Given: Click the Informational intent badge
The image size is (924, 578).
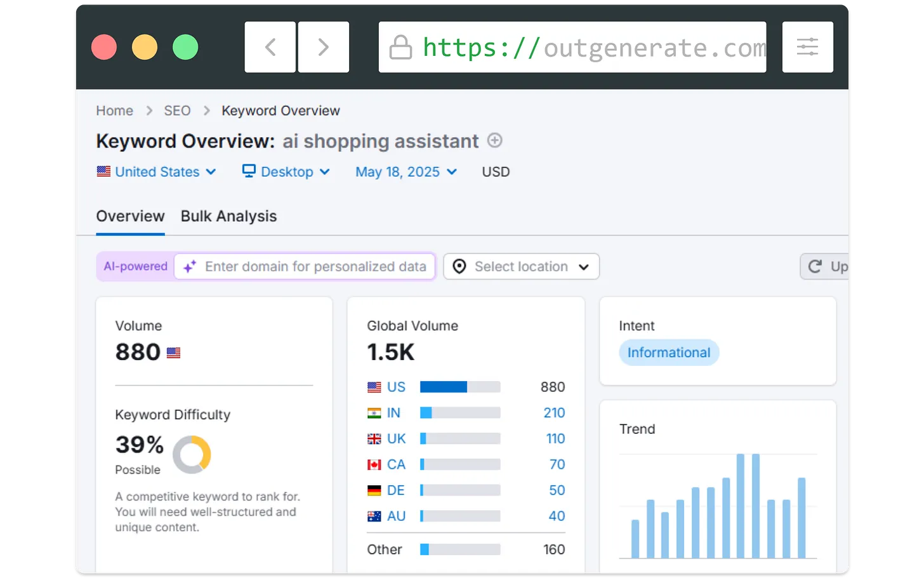Looking at the screenshot, I should point(669,353).
